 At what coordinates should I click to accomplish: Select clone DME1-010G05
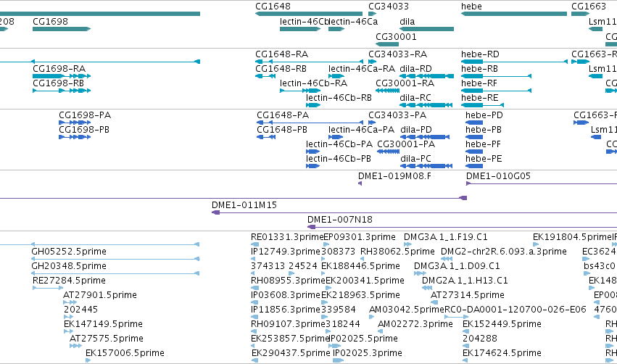click(x=542, y=183)
